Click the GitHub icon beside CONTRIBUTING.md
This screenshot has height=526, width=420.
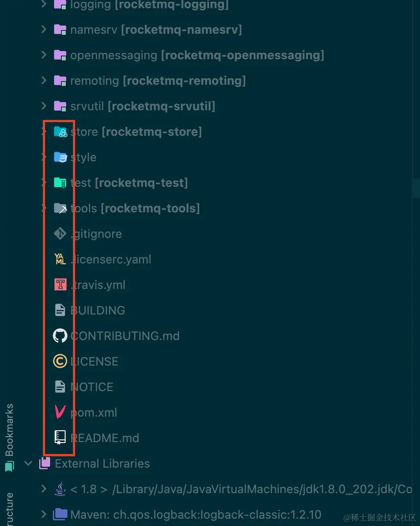(60, 336)
